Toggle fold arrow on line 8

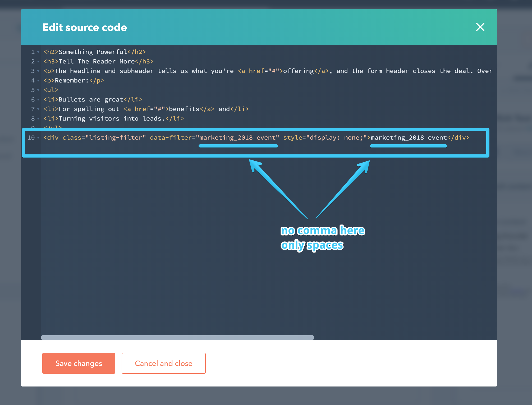click(38, 119)
